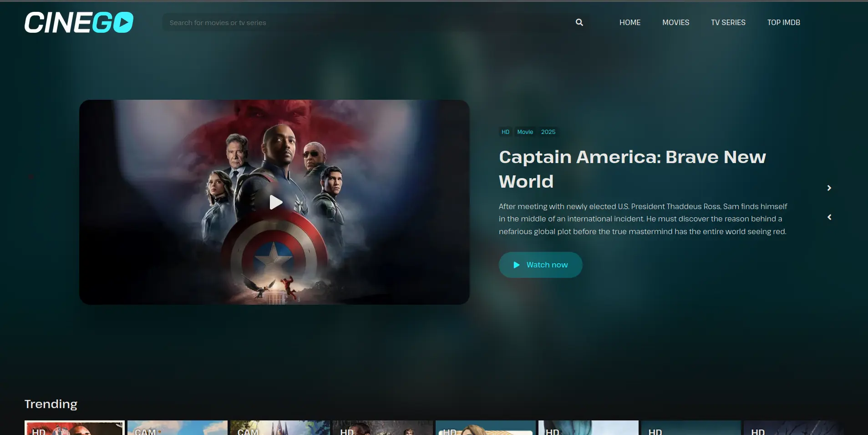Open the first HD trending thumbnail
The width and height of the screenshot is (868, 435).
click(x=75, y=428)
